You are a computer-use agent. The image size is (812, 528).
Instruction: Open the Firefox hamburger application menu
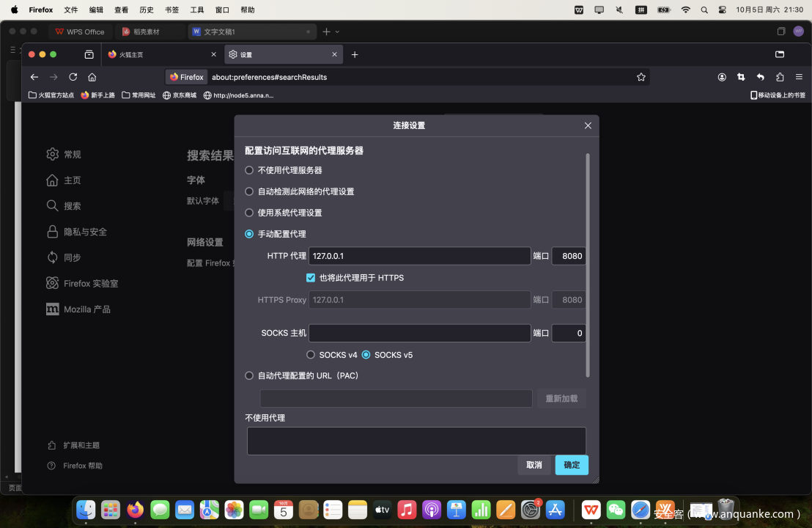[x=799, y=77]
